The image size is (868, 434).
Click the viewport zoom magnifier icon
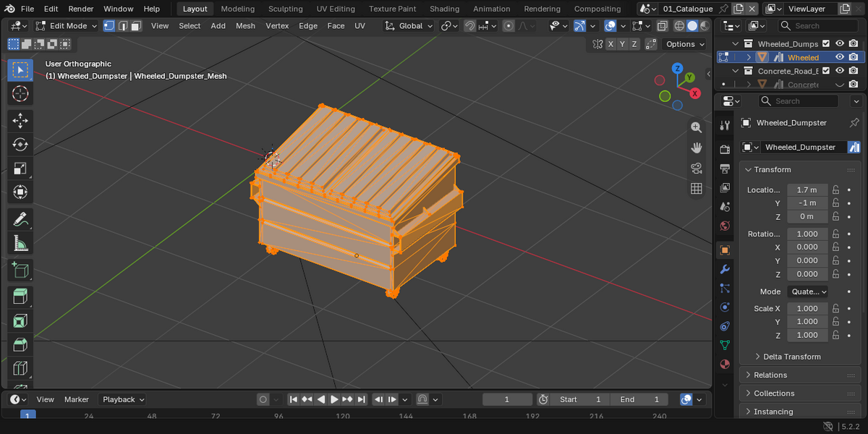click(x=697, y=127)
